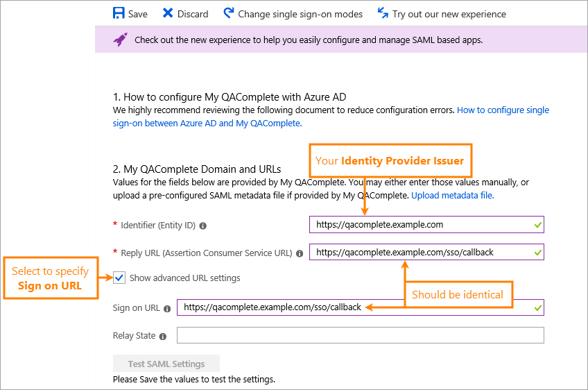Click the new experience banner message
This screenshot has width=588, height=390.
coord(309,40)
